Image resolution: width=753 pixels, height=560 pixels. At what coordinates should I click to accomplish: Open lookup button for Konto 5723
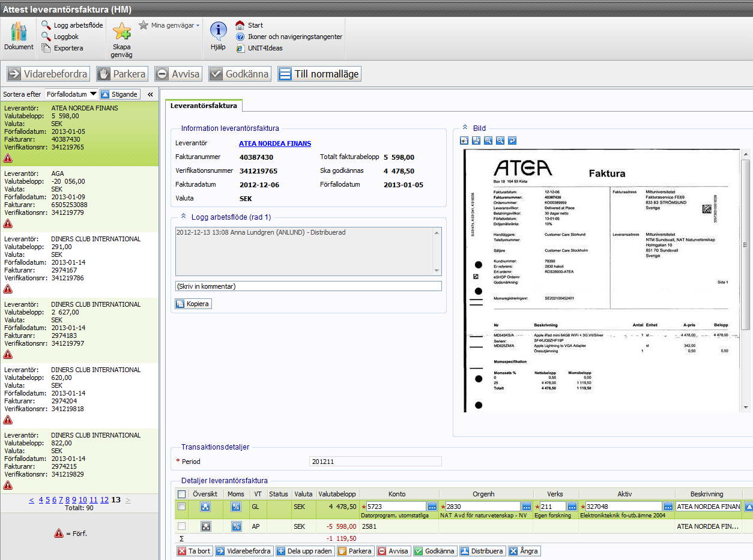tap(432, 507)
